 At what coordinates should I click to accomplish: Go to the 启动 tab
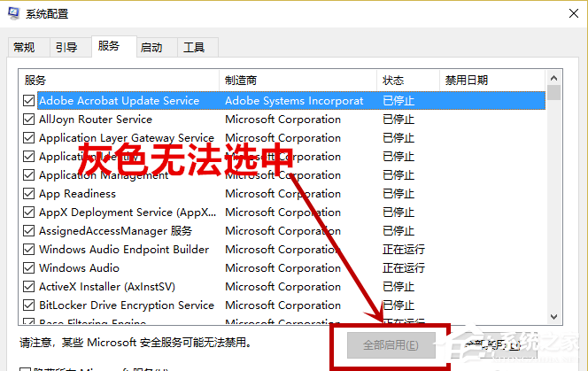point(151,47)
